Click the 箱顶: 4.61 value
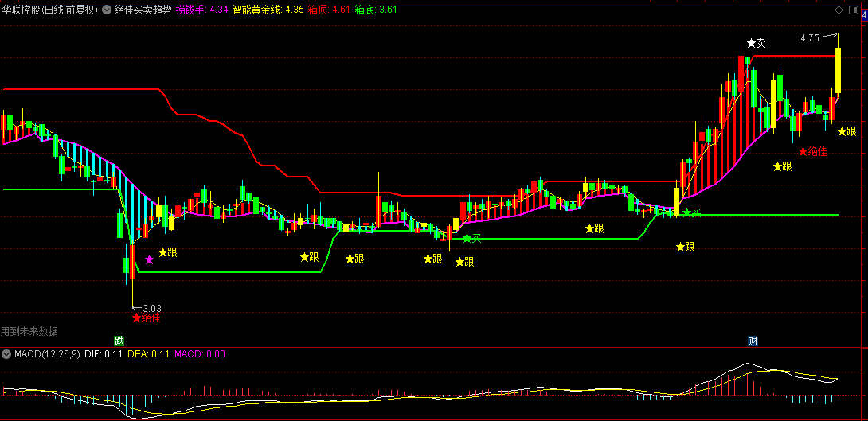The width and height of the screenshot is (868, 421). 329,10
